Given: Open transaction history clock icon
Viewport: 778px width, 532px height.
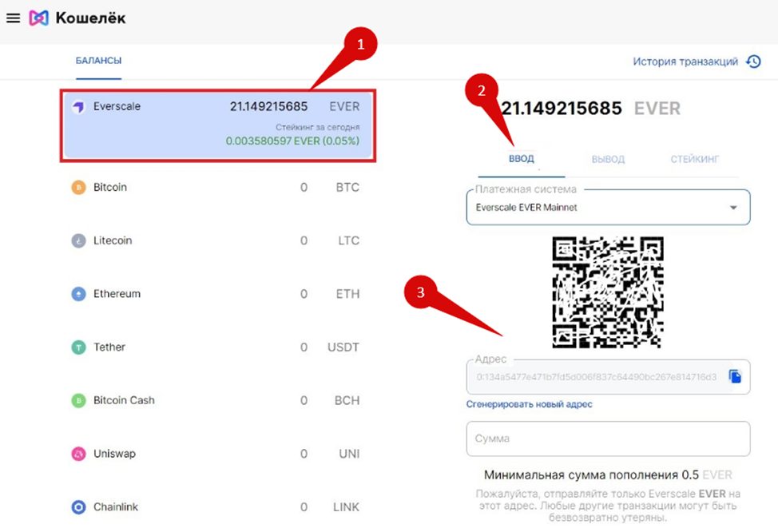Looking at the screenshot, I should pyautogui.click(x=753, y=62).
